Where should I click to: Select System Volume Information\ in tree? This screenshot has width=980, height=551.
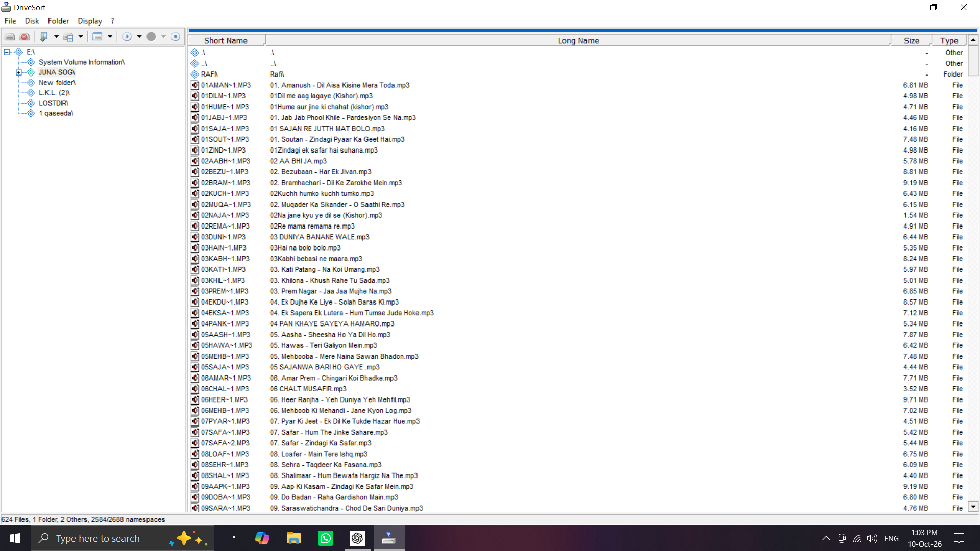point(82,62)
